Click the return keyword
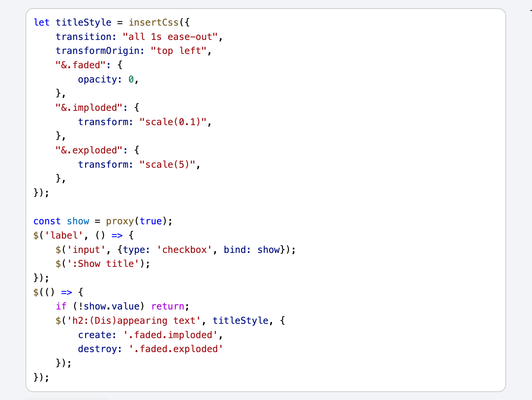 coord(168,306)
